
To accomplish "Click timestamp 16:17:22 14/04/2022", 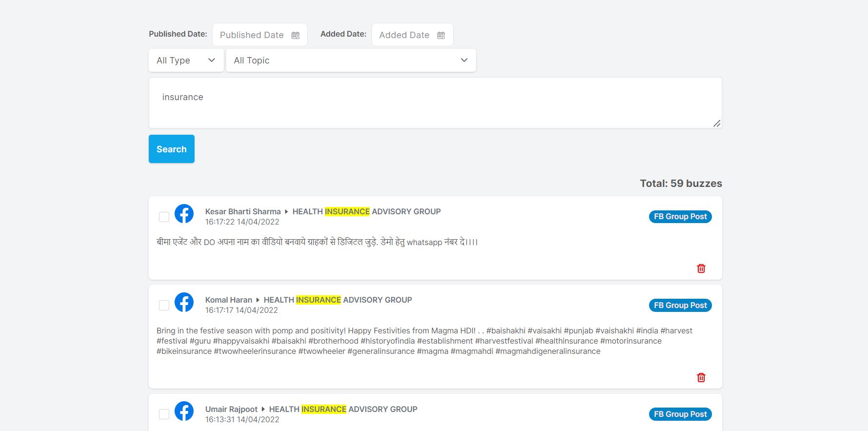I will click(x=242, y=222).
